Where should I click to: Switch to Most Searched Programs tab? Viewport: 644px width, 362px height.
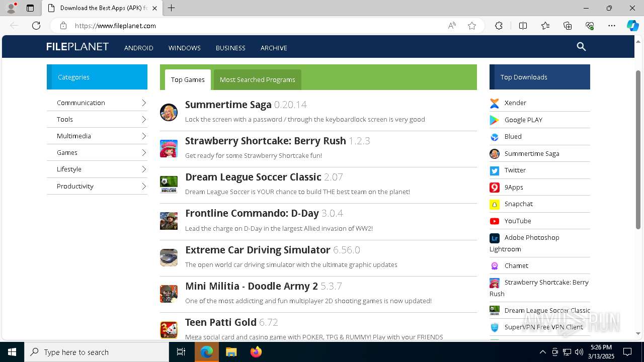pos(258,79)
